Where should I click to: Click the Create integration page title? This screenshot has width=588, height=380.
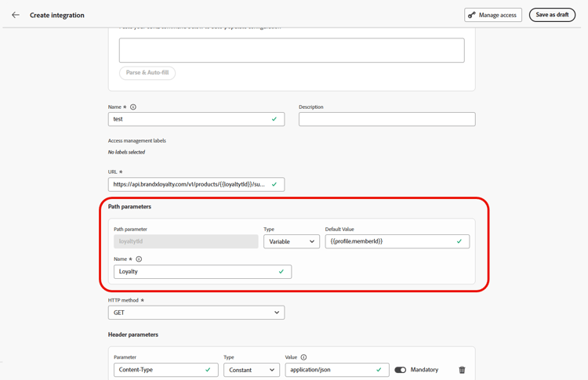tap(57, 15)
